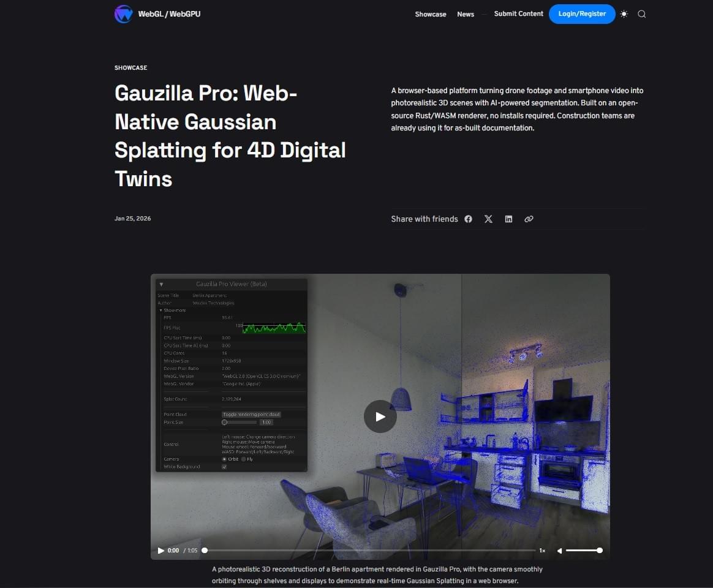Click the headline Gauzilla Pro: Web-Native Gaussian Splatting

tap(230, 136)
